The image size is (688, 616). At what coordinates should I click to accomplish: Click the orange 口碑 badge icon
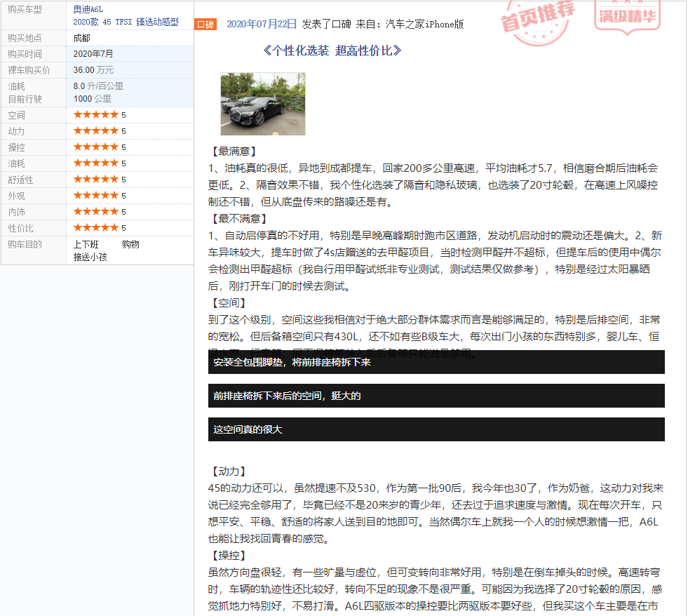[205, 24]
